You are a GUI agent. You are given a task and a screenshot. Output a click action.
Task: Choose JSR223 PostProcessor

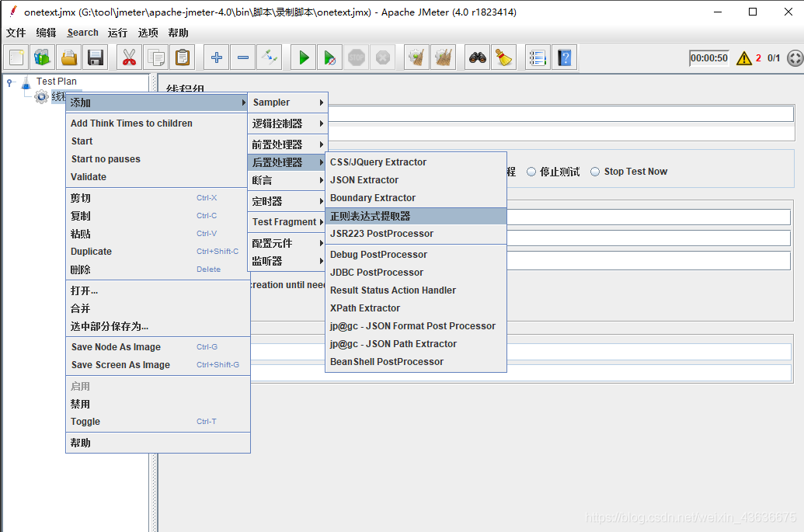pos(416,234)
